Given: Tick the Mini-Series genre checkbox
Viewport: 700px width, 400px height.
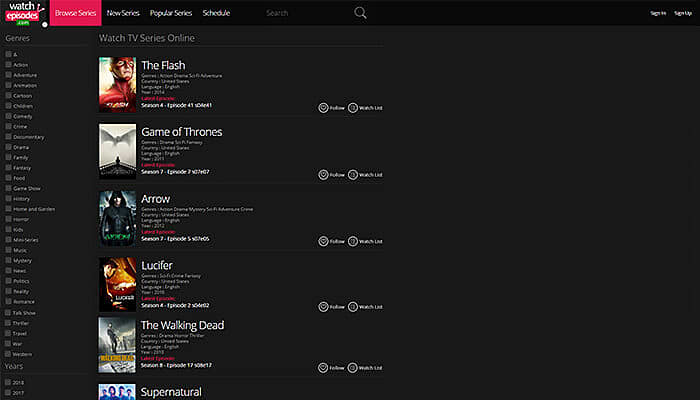Looking at the screenshot, I should point(8,240).
